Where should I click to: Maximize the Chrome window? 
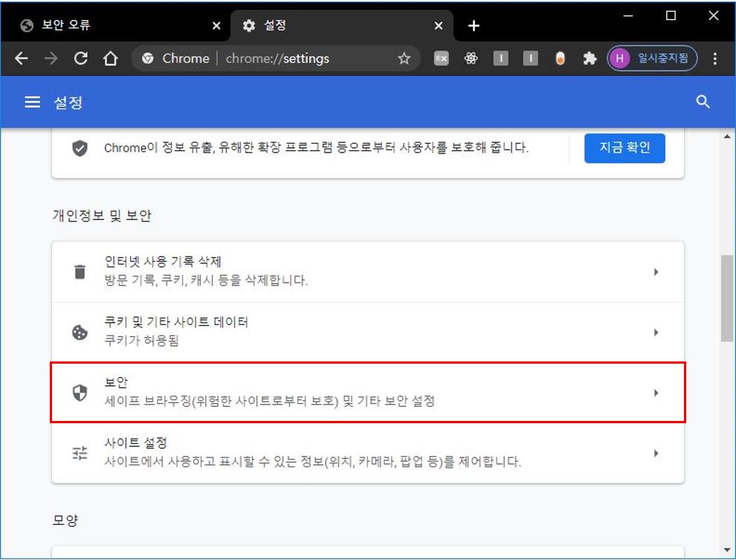pos(671,16)
